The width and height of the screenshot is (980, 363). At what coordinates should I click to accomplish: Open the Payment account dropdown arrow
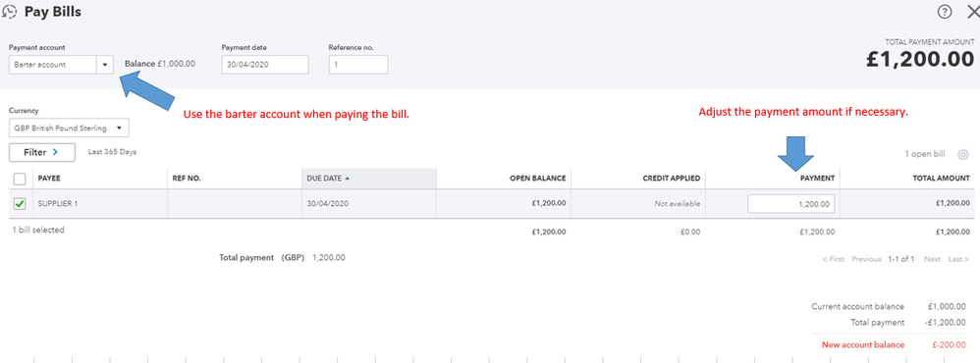click(x=105, y=65)
